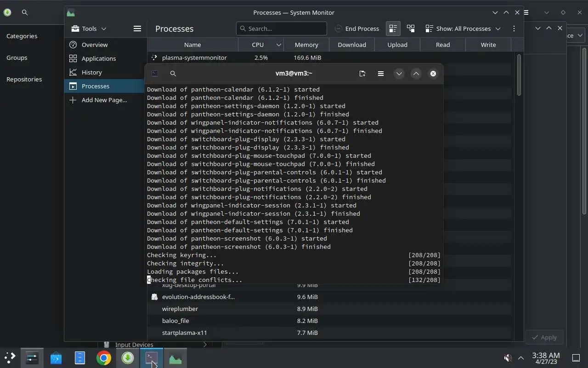588x368 pixels.
Task: Select evolution-addressbook-f... process row
Action: [x=329, y=297]
